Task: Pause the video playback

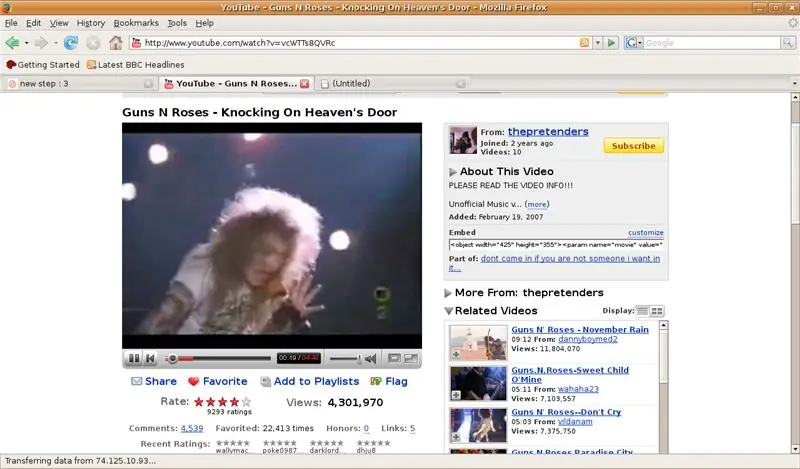Action: coord(134,358)
